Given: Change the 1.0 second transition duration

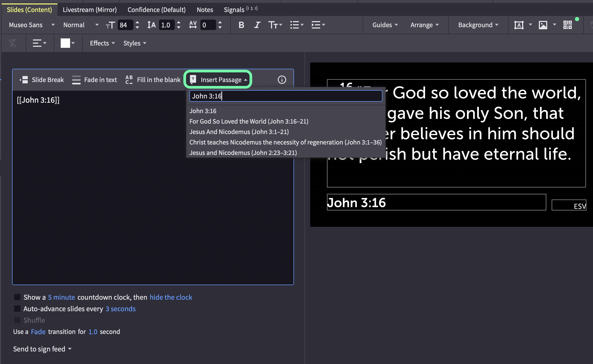Looking at the screenshot, I should pyautogui.click(x=93, y=332).
